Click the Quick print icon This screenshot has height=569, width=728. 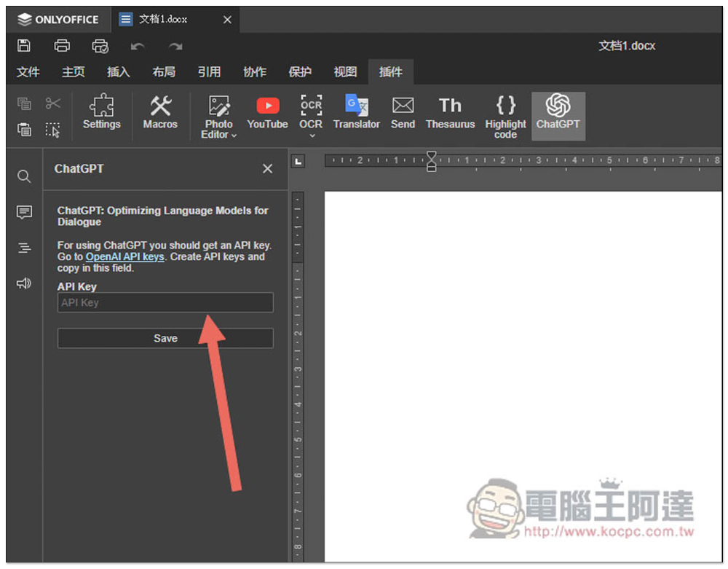[100, 46]
